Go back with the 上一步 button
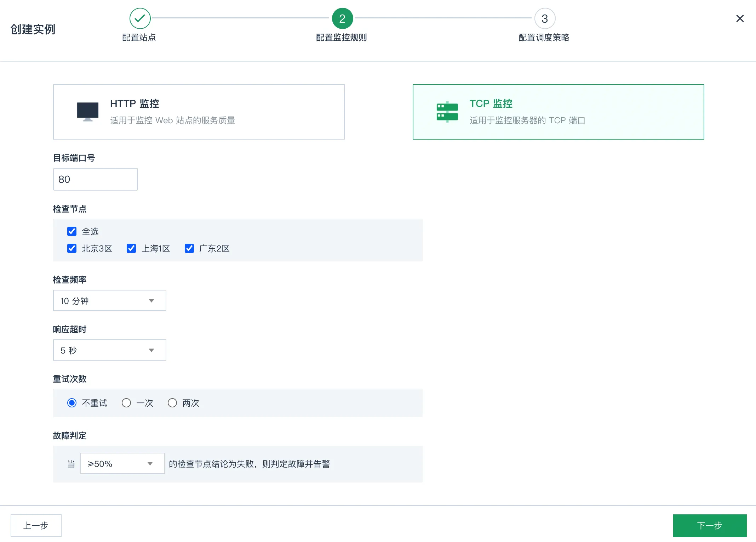 pos(36,526)
